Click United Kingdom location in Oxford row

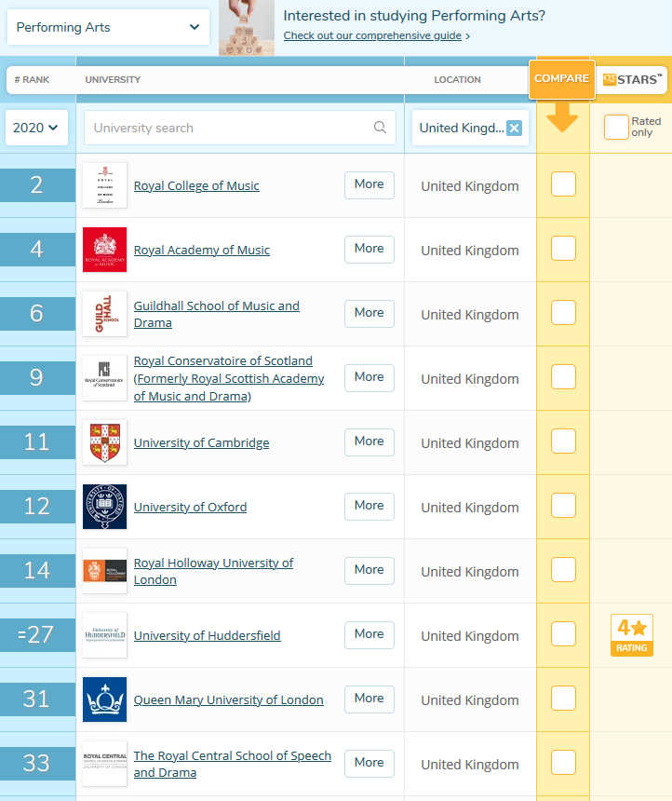470,508
